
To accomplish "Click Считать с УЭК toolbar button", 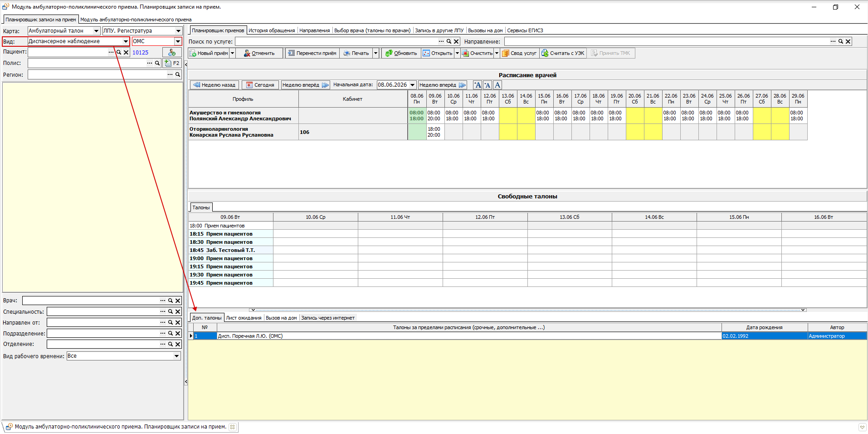I will [x=563, y=53].
